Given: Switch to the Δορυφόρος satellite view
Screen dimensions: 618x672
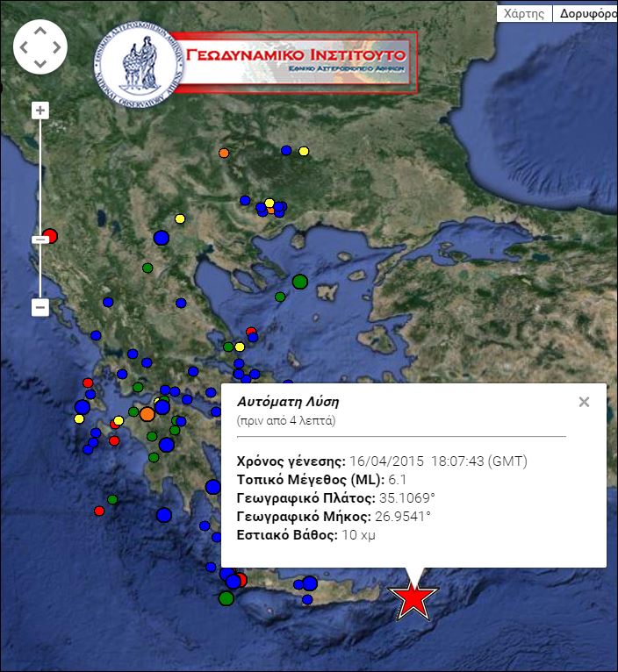Looking at the screenshot, I should (x=586, y=13).
